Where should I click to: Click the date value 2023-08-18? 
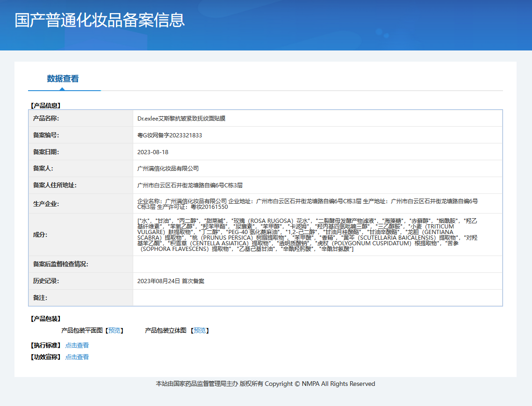tap(153, 152)
